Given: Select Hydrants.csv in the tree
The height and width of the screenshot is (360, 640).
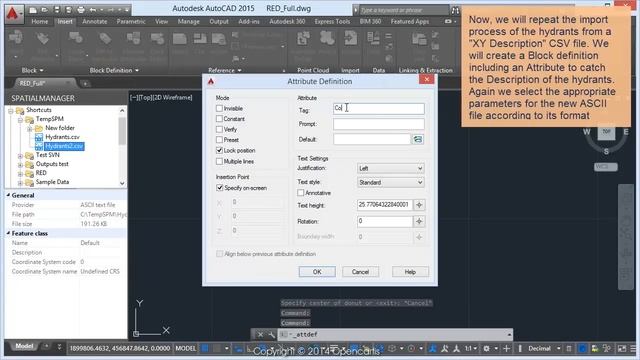Looking at the screenshot, I should click(62, 137).
